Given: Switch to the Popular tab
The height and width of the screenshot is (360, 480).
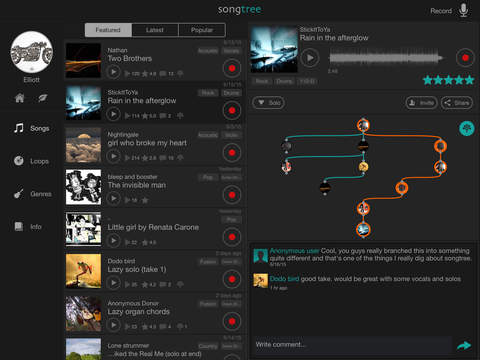Looking at the screenshot, I should [x=202, y=30].
